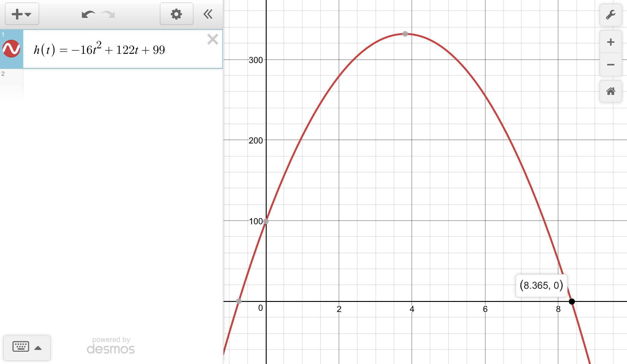Click the black root point at 8.365
This screenshot has height=364, width=627.
click(572, 302)
